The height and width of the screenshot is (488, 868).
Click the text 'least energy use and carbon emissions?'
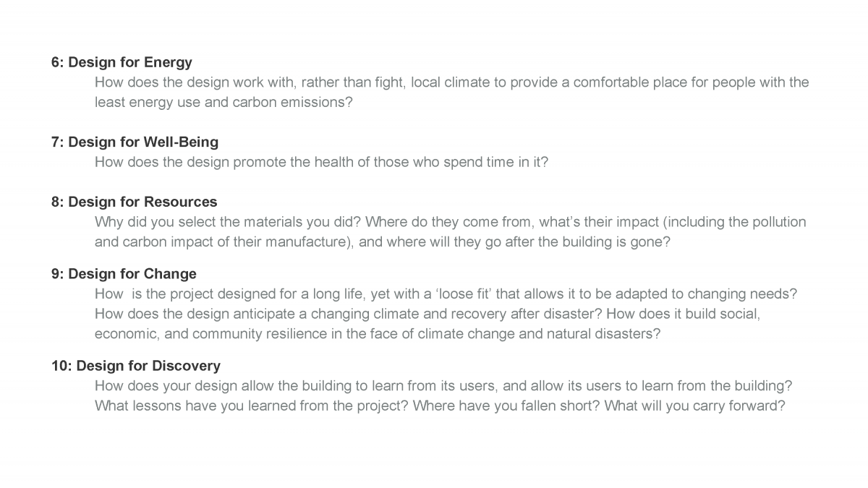224,103
